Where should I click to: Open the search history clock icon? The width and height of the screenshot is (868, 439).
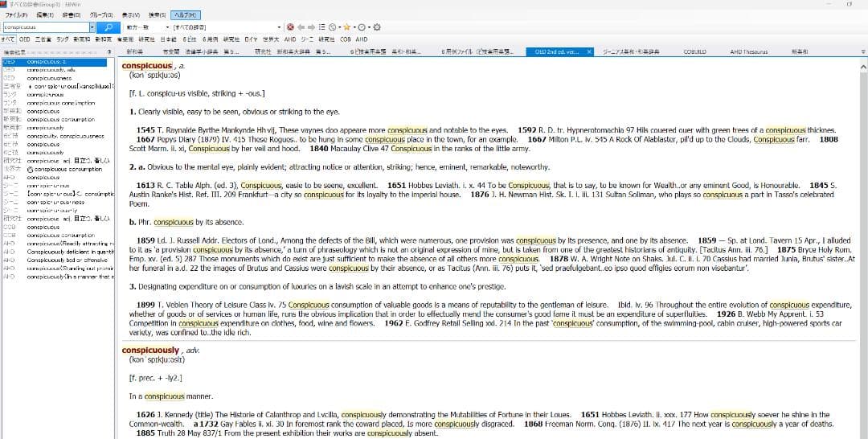(x=332, y=27)
